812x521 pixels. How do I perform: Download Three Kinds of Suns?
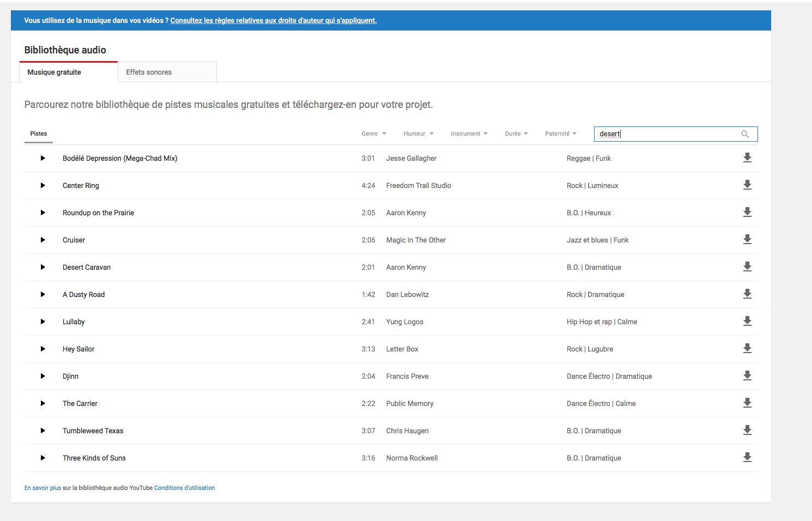pos(747,457)
